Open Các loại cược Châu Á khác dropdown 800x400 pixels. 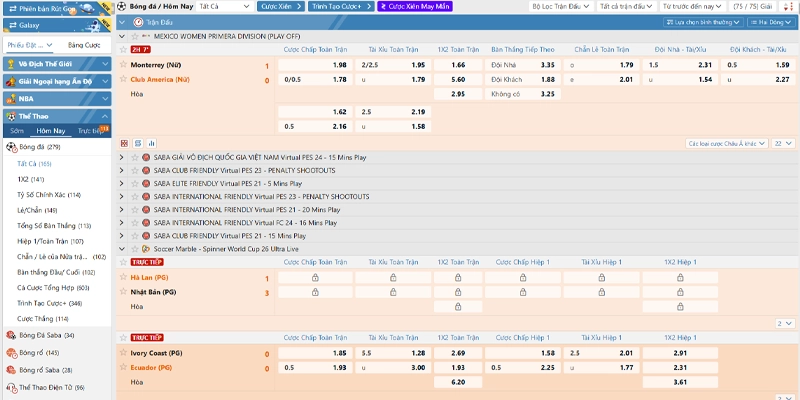coord(727,143)
